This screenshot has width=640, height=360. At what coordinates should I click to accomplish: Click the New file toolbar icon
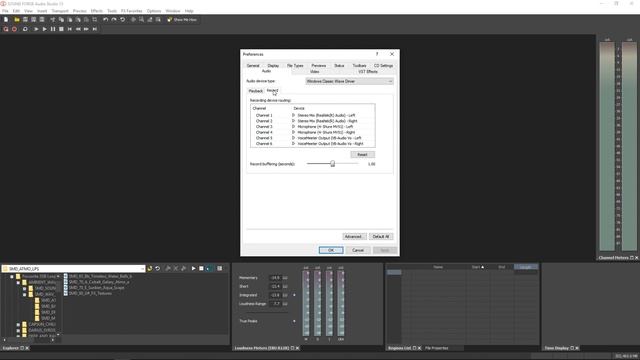point(6,20)
